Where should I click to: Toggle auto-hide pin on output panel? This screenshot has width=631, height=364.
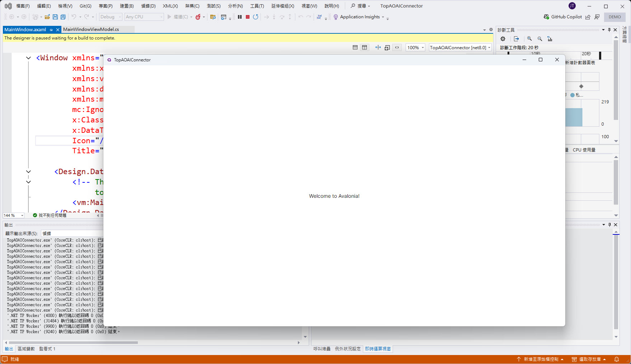point(609,225)
